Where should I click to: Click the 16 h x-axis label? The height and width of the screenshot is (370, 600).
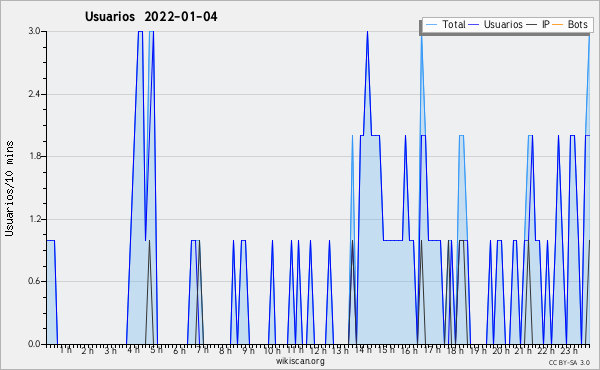[x=409, y=350]
